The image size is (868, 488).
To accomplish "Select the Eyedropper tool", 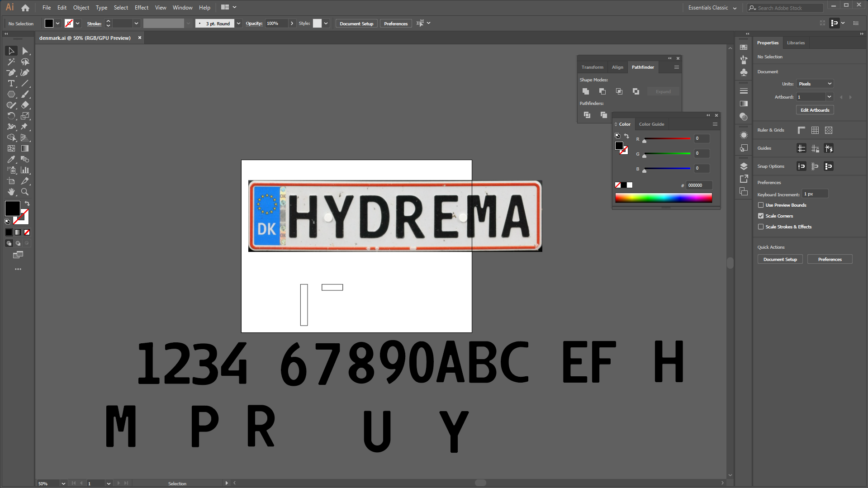I will (x=11, y=160).
